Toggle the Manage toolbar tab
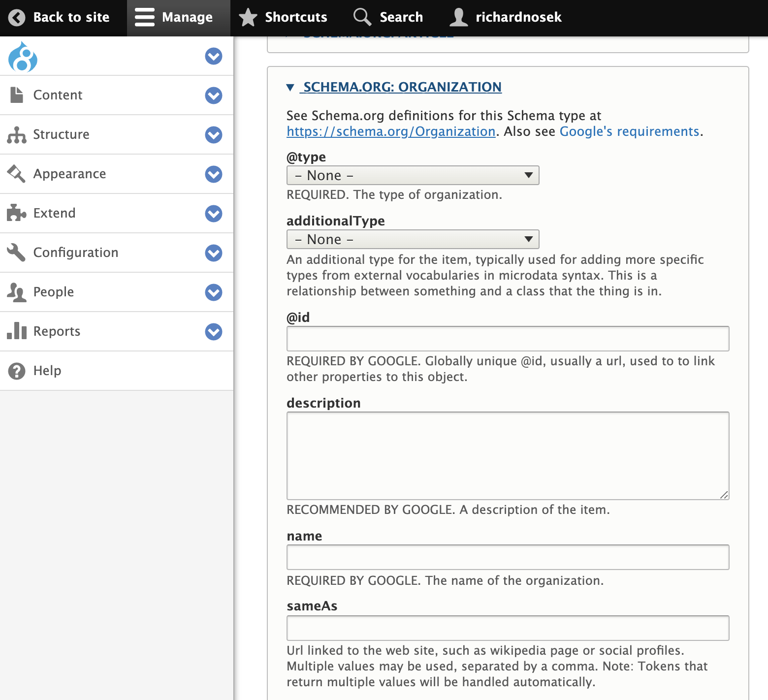 (178, 18)
